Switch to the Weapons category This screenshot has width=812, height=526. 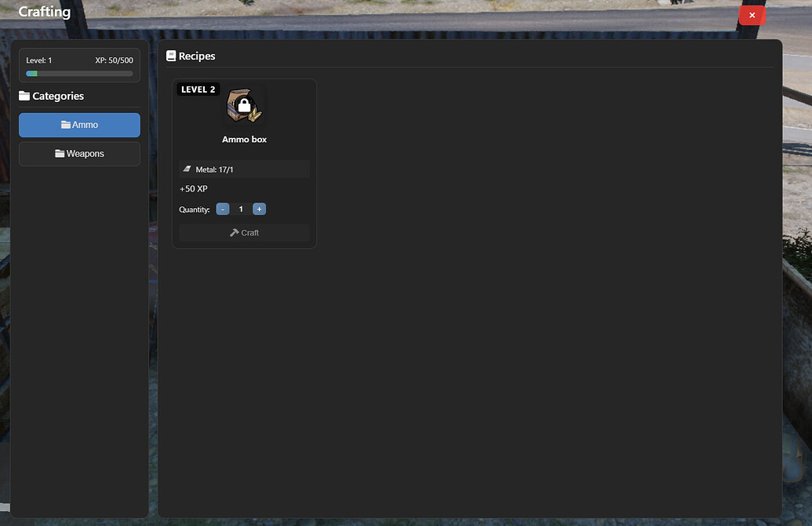tap(79, 153)
